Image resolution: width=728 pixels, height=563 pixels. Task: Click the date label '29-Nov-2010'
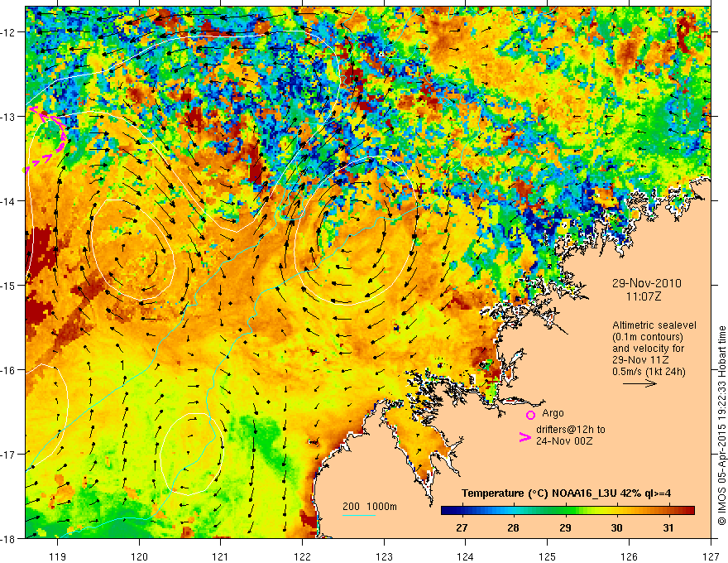646,283
